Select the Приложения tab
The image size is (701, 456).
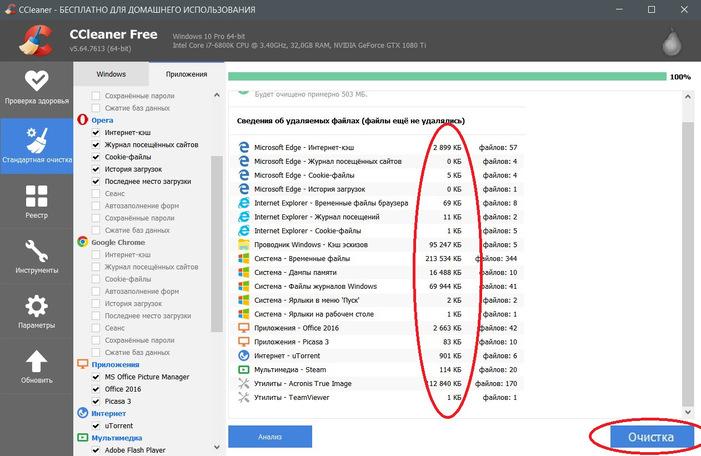coord(186,74)
